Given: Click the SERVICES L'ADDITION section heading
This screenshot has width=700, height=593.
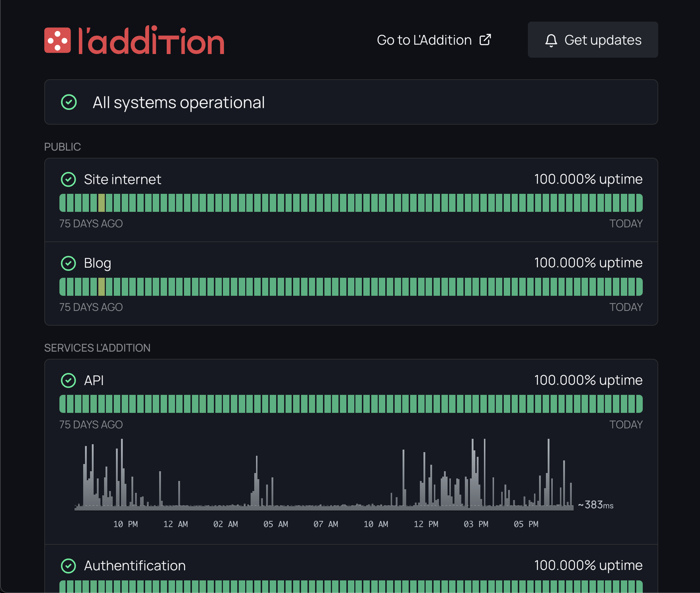Looking at the screenshot, I should coord(97,348).
